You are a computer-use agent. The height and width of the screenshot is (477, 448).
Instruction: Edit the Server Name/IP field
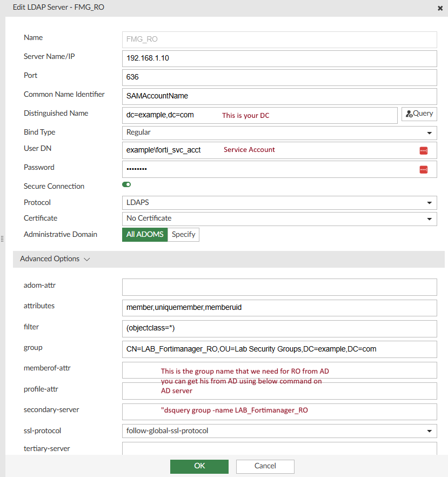pyautogui.click(x=279, y=58)
